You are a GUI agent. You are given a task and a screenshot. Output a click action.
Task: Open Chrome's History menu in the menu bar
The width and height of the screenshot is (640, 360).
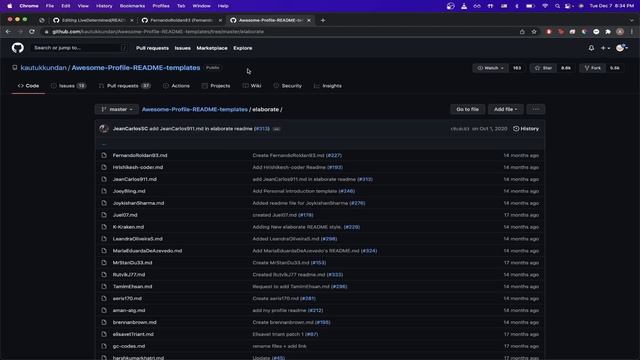coord(104,6)
